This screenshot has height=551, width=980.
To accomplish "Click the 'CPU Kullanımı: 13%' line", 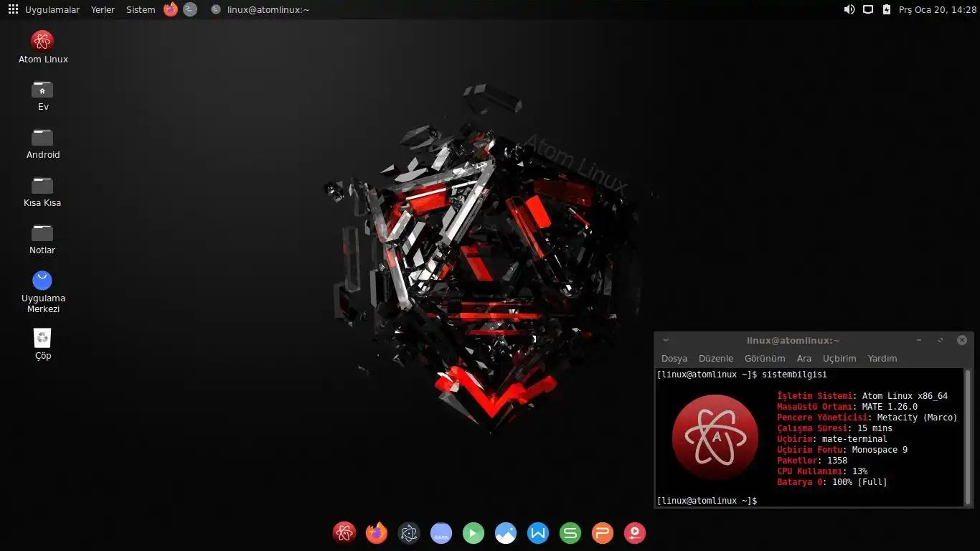I will [x=822, y=471].
